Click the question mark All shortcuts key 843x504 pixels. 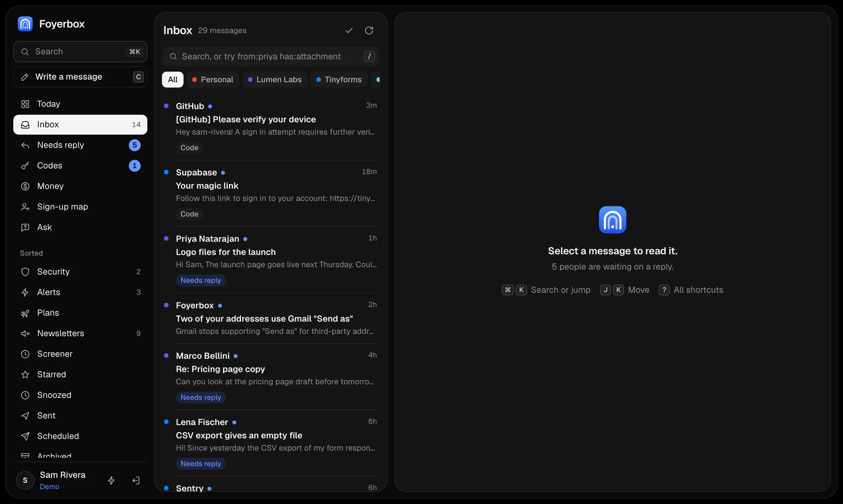664,290
